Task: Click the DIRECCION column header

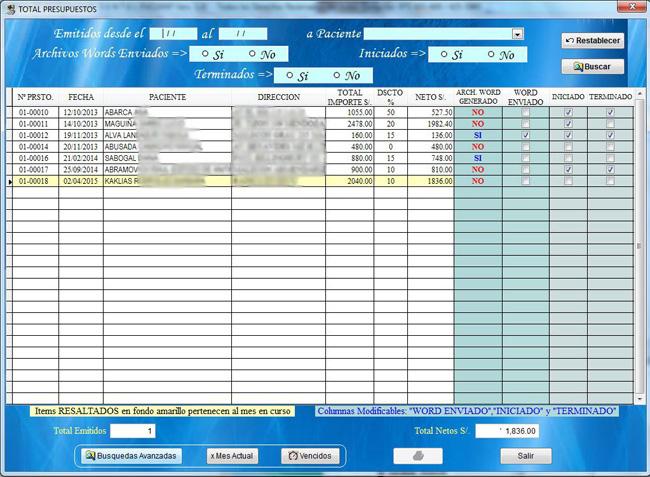Action: click(x=279, y=97)
